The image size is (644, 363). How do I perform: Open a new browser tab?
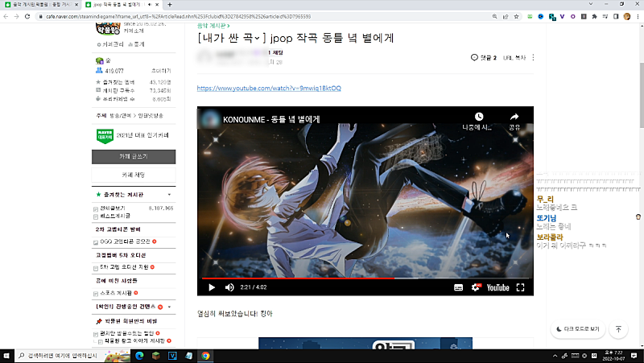coord(170,5)
